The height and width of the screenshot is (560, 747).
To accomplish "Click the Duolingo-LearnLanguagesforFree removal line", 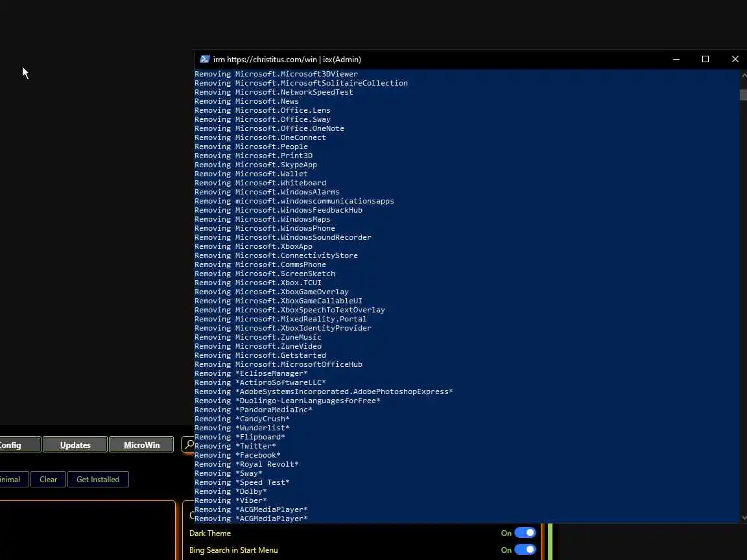I will tap(287, 401).
